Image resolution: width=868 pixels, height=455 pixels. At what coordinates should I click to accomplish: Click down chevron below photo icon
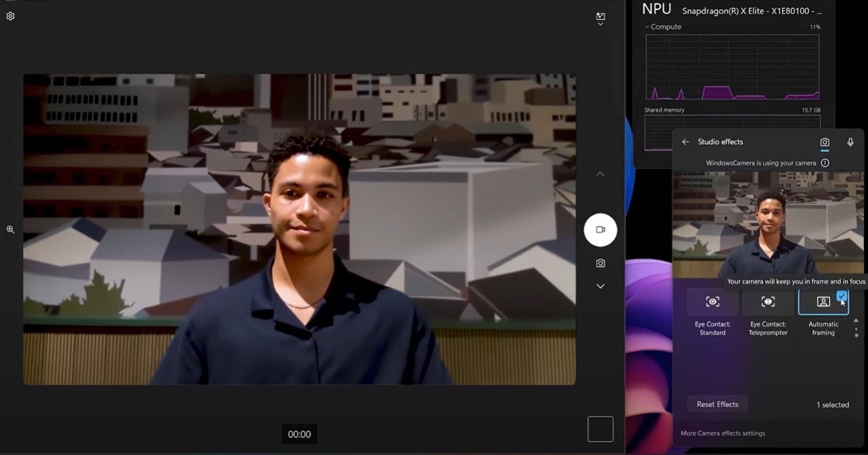click(x=600, y=287)
